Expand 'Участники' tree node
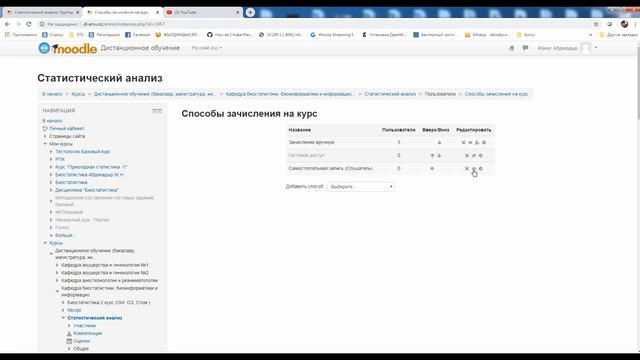The width and height of the screenshot is (640, 360). tap(69, 325)
